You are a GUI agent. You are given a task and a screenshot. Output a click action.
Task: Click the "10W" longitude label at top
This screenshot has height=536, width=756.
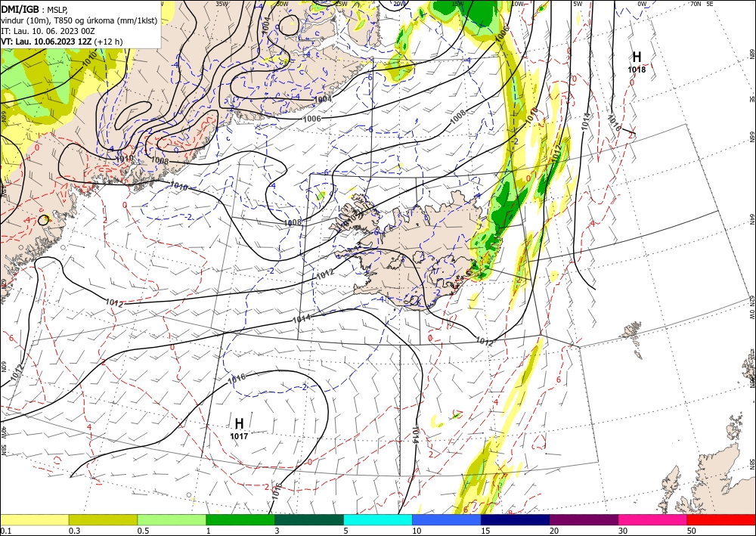517,4
